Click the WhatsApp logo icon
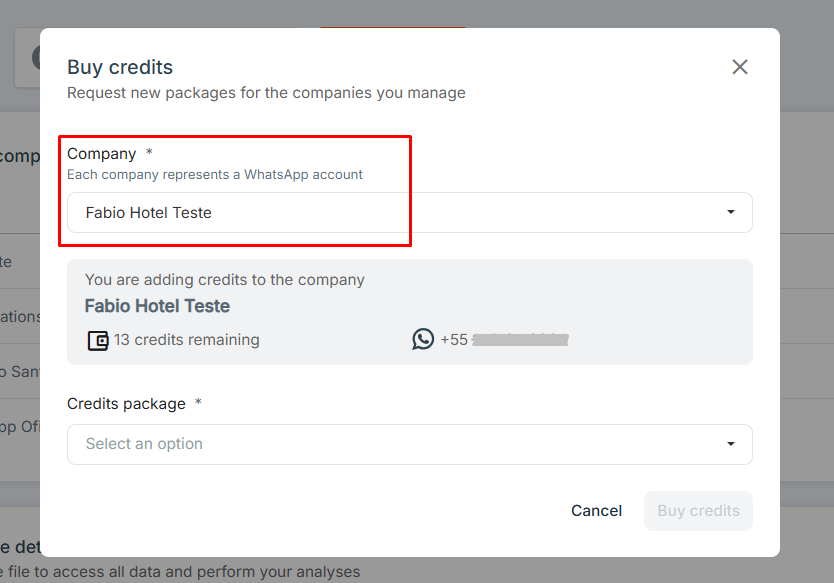834x583 pixels. coord(423,339)
